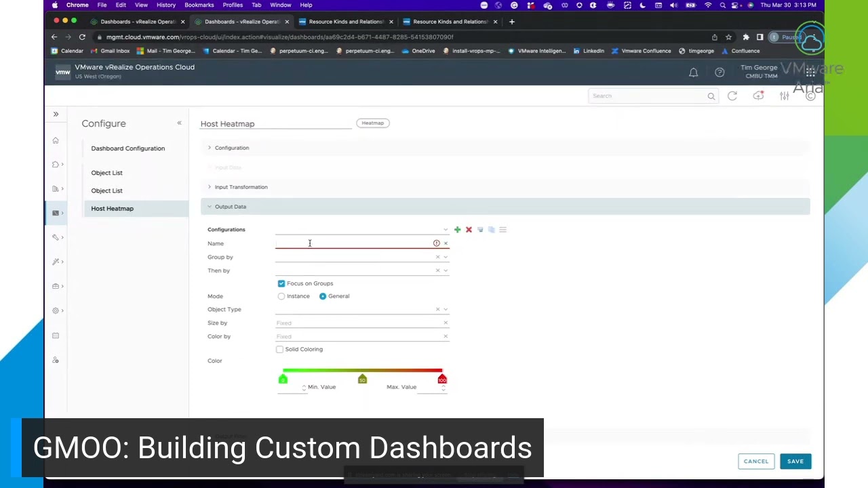Adjust the Min. Value stepper
Viewport: 868px width, 488px height.
304,388
